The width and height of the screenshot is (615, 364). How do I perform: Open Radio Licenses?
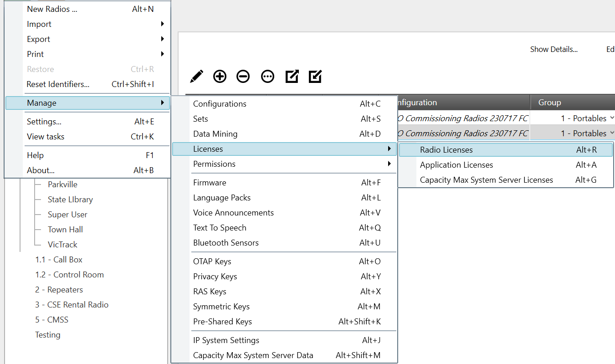[506, 150]
